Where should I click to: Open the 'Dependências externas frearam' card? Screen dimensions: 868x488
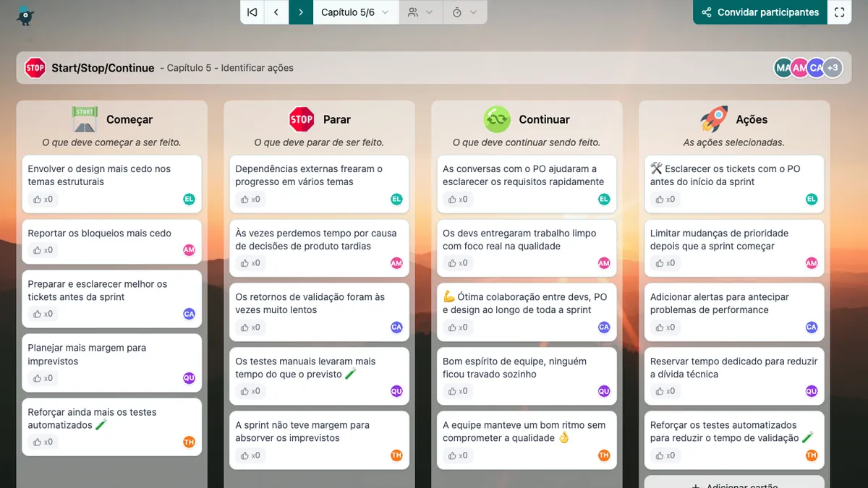point(309,175)
